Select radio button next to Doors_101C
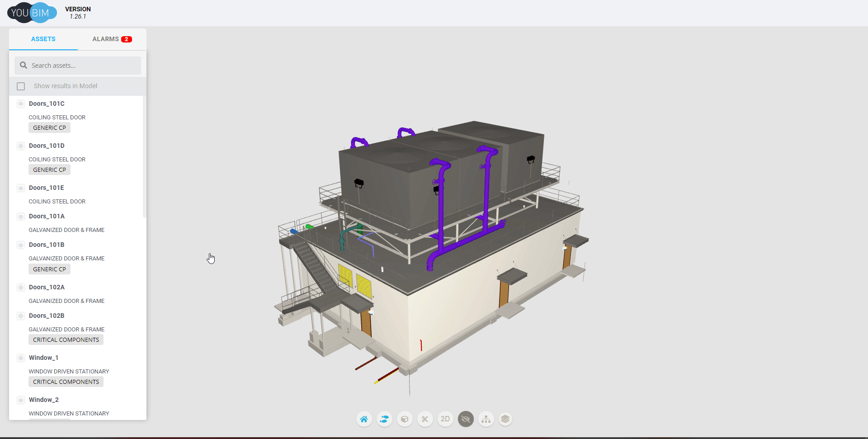868x439 pixels. coord(21,104)
